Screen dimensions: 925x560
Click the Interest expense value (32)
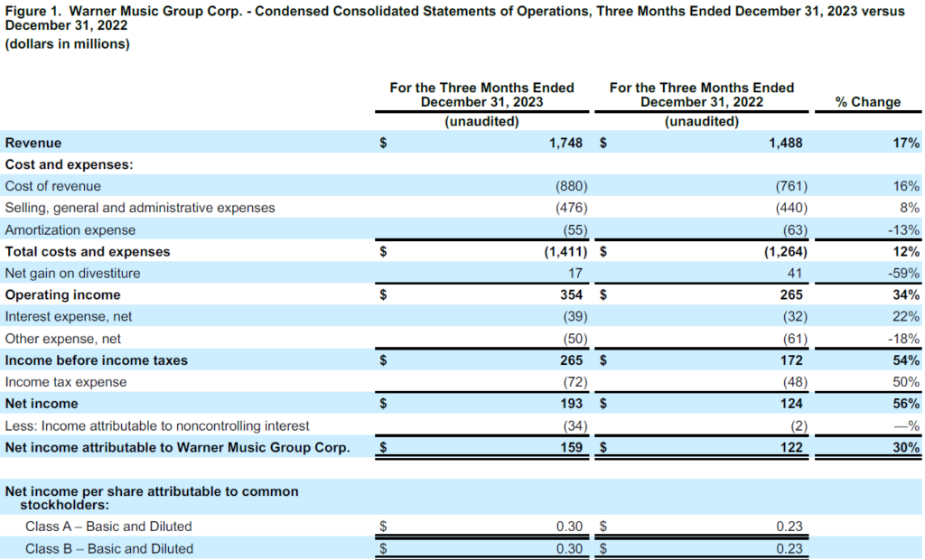point(795,317)
